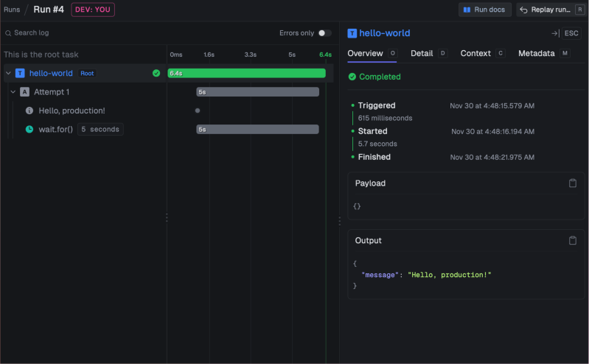589x364 pixels.
Task: Click the 6.4s timeline end marker label
Action: (325, 55)
